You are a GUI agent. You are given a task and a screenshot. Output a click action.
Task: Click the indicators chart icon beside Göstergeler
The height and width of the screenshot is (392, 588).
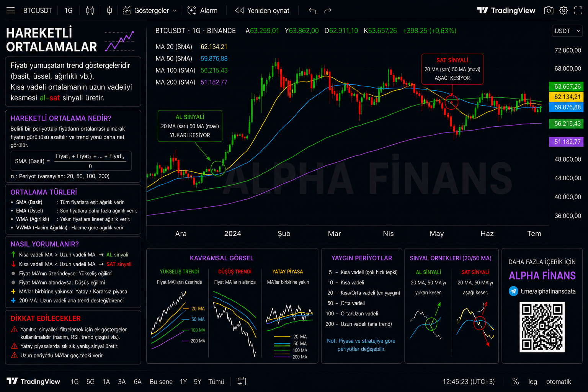[127, 10]
